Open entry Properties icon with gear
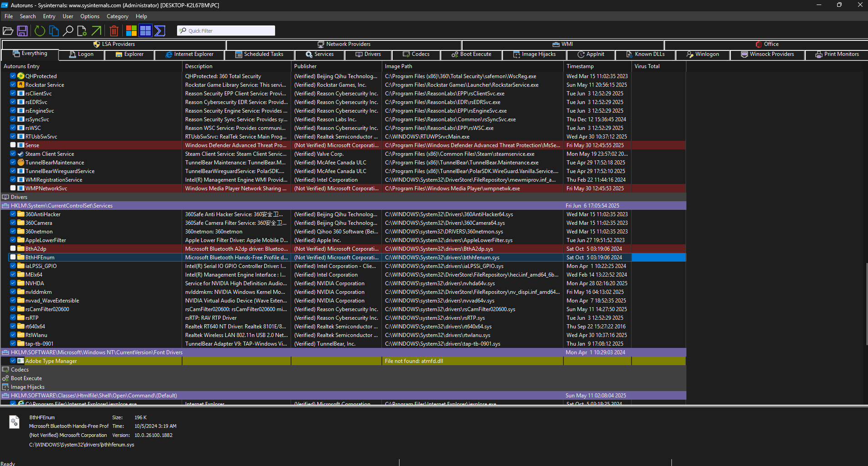Screen dimensions: 868x466 (x=82, y=31)
